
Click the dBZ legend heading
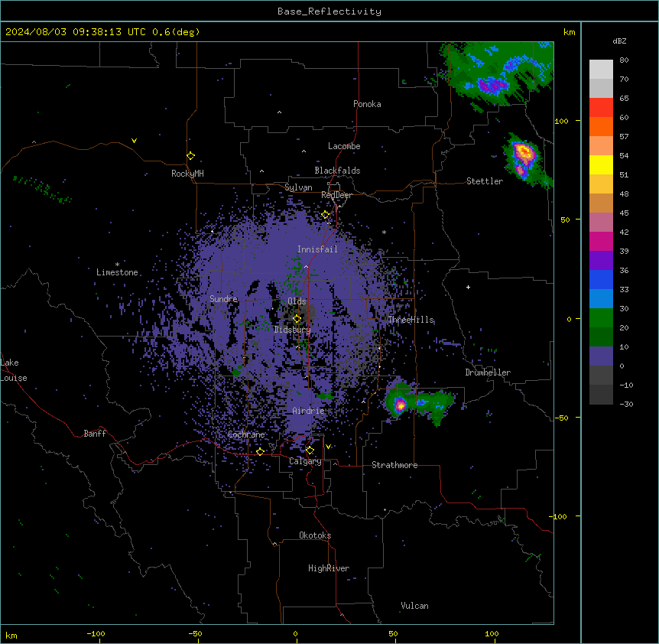[619, 41]
